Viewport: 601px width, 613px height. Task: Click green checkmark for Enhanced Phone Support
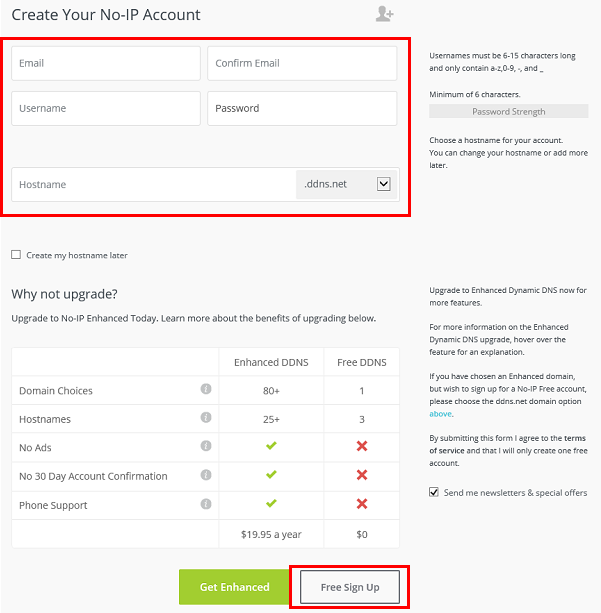(271, 503)
